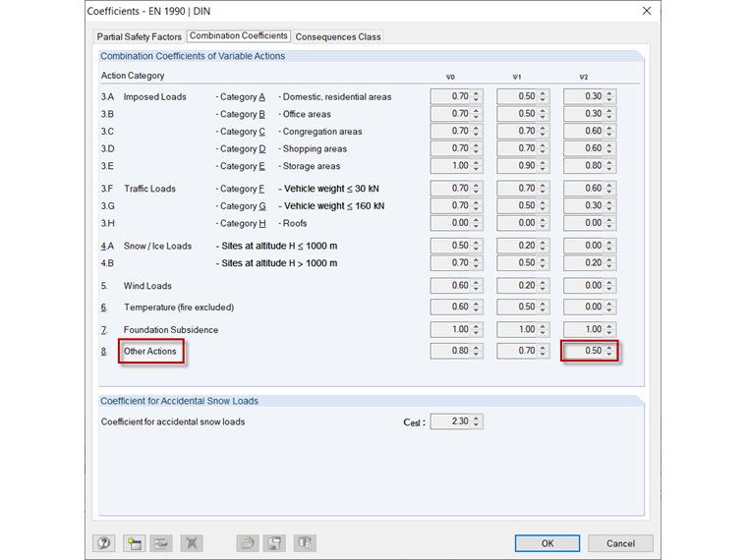Increase ψ1 for Congregation areas

543,128
